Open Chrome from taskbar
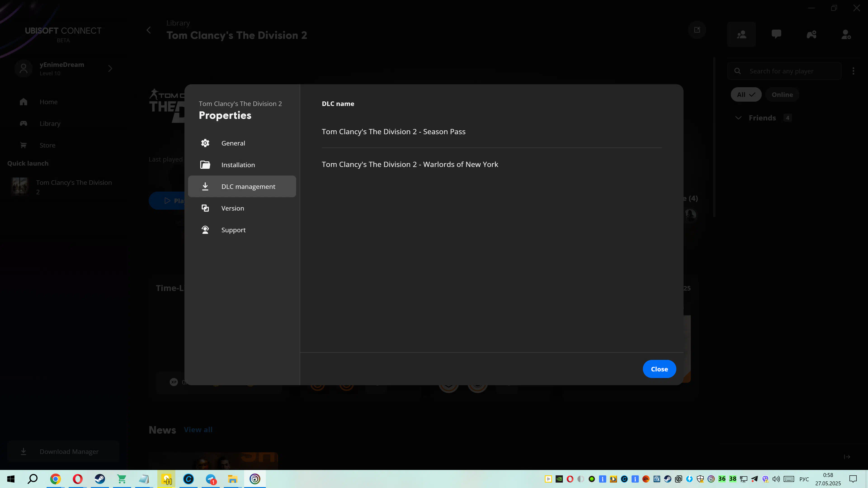The image size is (868, 488). click(x=55, y=479)
